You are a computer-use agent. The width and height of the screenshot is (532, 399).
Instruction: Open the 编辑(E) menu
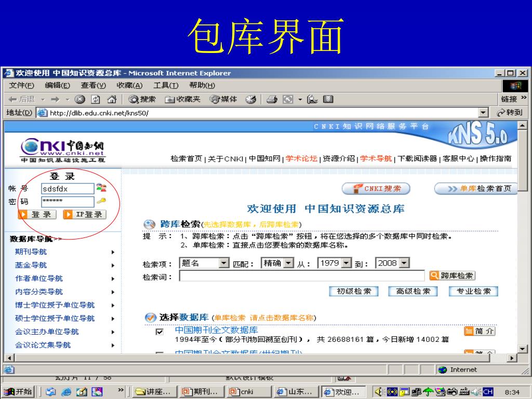coord(57,85)
